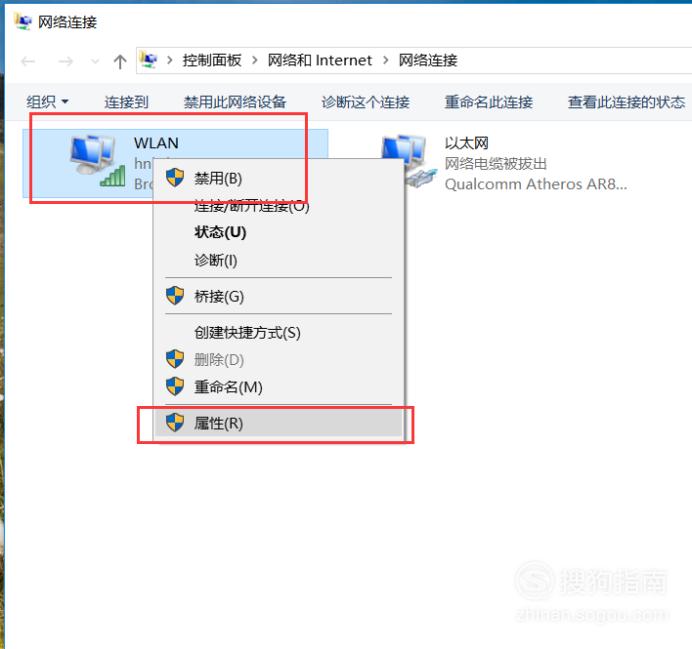This screenshot has width=692, height=649.
Task: Click 诊断这个连接 toolbar button
Action: (365, 102)
